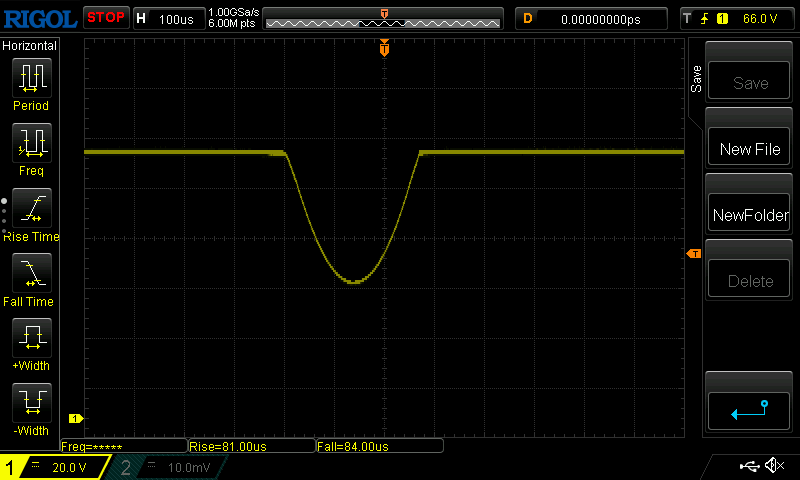Click the horizontal timebase 100us field
Screen dimensions: 800x480
tap(168, 19)
